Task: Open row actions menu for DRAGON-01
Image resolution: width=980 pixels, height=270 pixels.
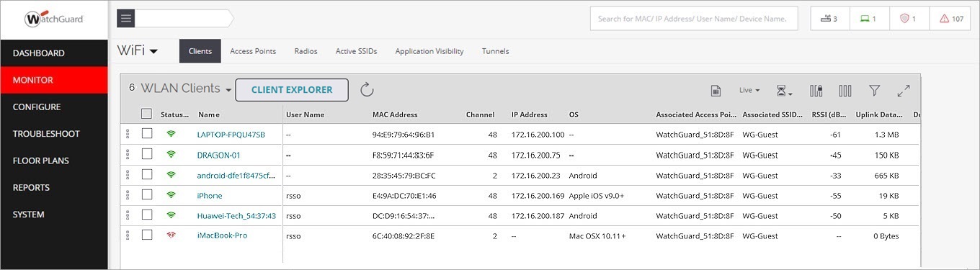Action: coord(128,154)
